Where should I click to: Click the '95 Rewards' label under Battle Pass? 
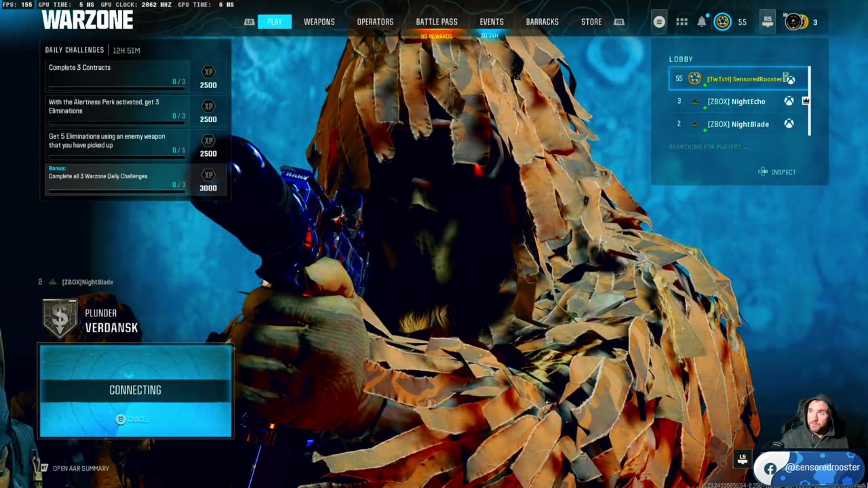[x=437, y=36]
